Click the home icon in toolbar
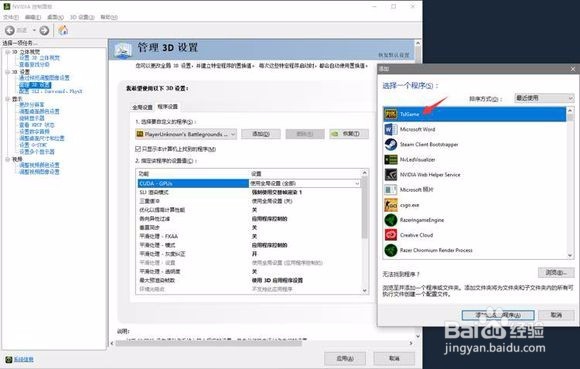Viewport: 580px width, 369px height. pyautogui.click(x=63, y=30)
